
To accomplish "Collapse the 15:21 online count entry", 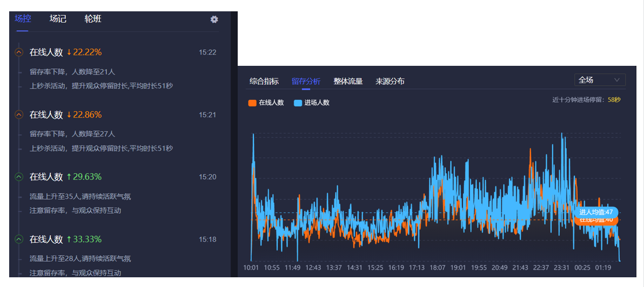I will (x=18, y=115).
